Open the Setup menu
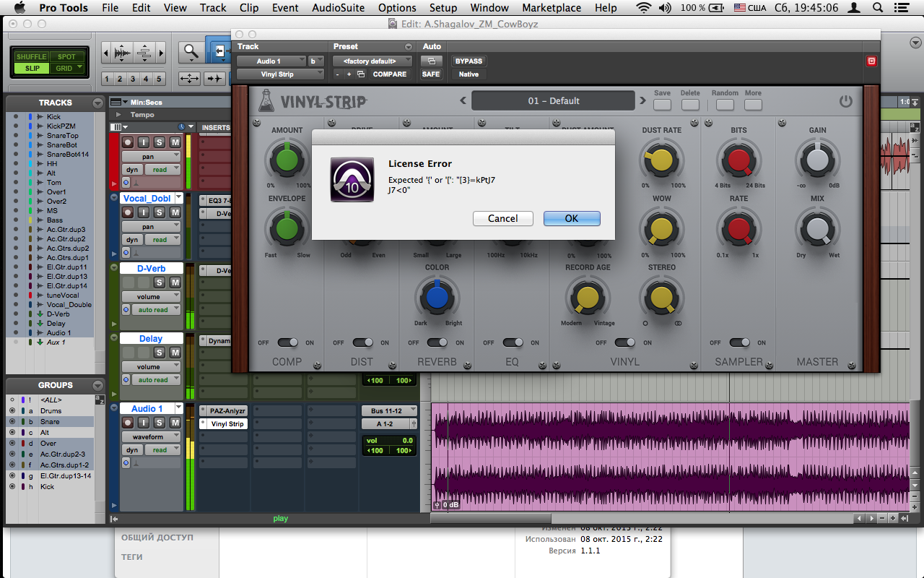The width and height of the screenshot is (924, 578). [443, 8]
